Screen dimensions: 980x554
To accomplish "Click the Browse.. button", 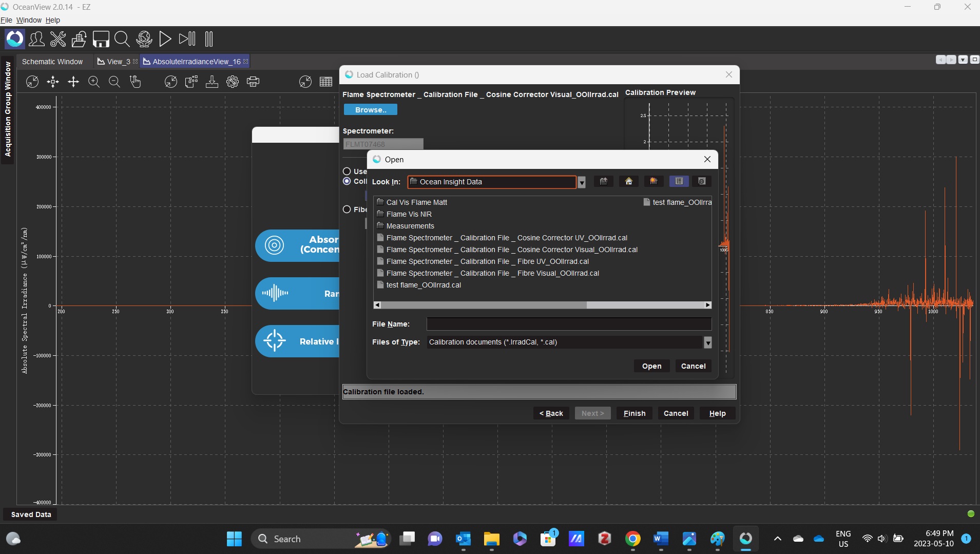I will [x=370, y=110].
